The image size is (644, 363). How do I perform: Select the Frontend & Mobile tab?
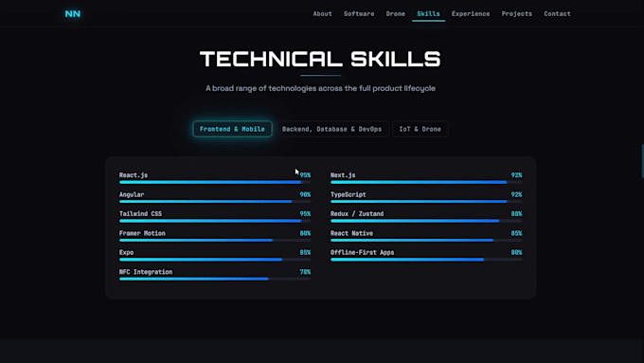[x=232, y=129]
